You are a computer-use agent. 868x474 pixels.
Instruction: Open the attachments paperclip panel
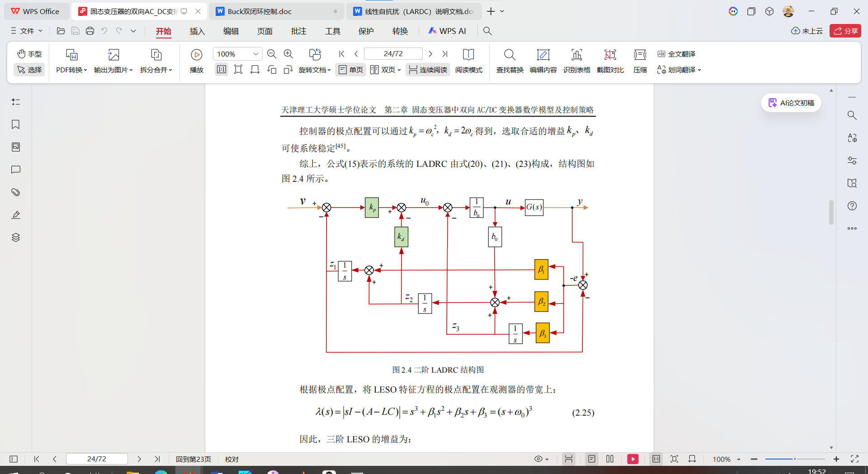pos(16,192)
